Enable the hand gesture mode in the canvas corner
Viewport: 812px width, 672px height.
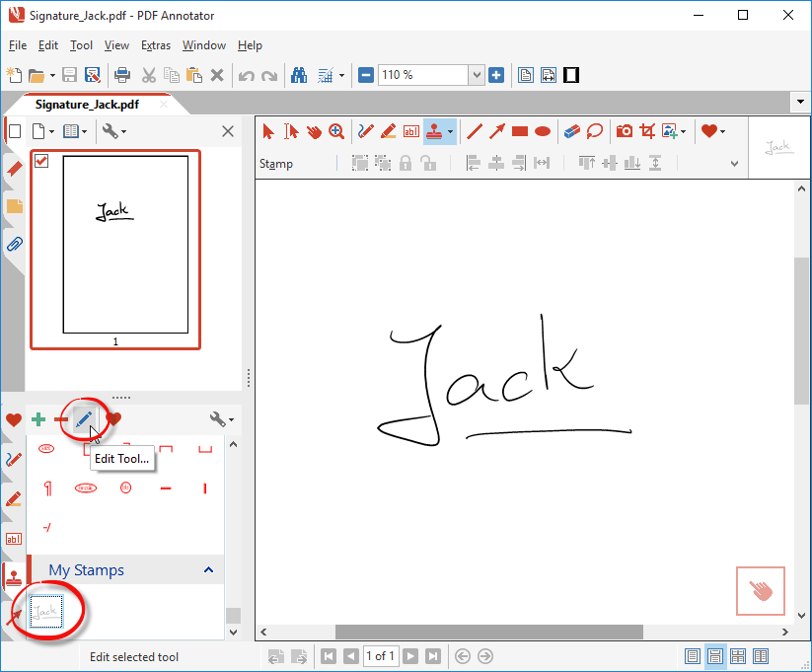(760, 590)
